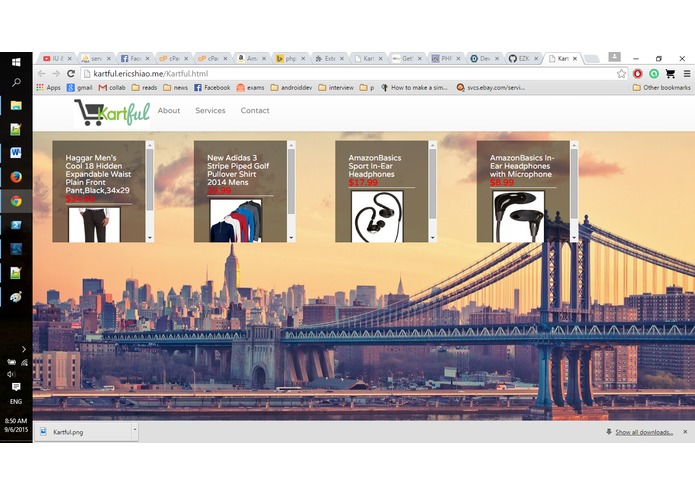This screenshot has width=695, height=494.
Task: Click scroll-up arrow on Adidas shirt card
Action: coord(291,145)
